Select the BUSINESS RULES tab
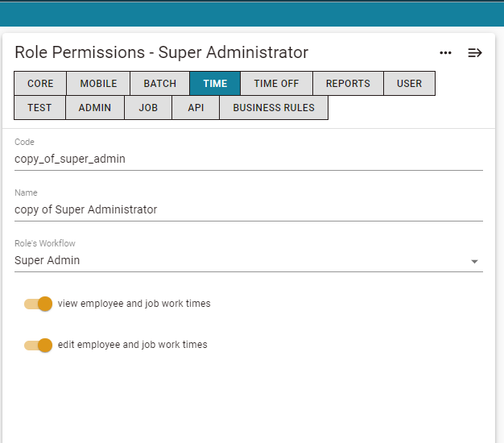 click(274, 107)
